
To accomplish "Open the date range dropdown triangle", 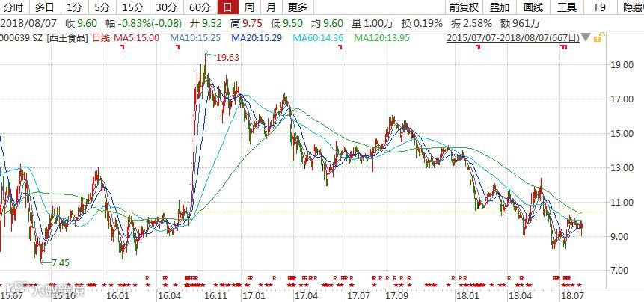I will [586, 38].
